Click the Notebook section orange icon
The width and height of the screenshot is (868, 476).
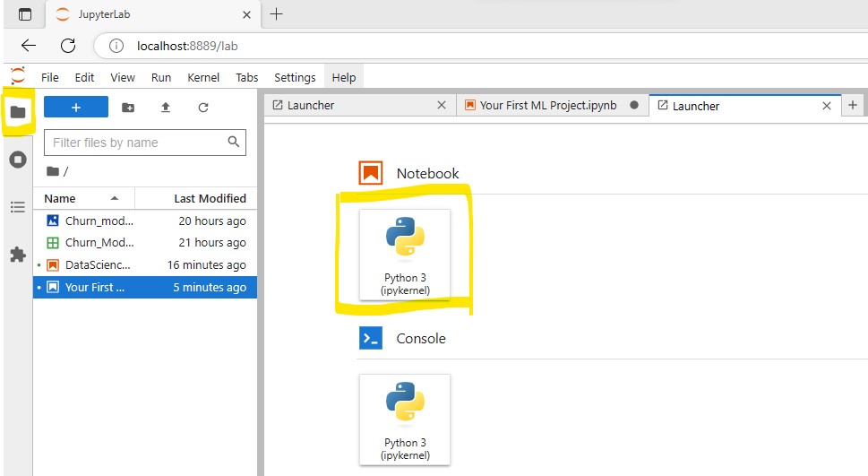[x=370, y=173]
